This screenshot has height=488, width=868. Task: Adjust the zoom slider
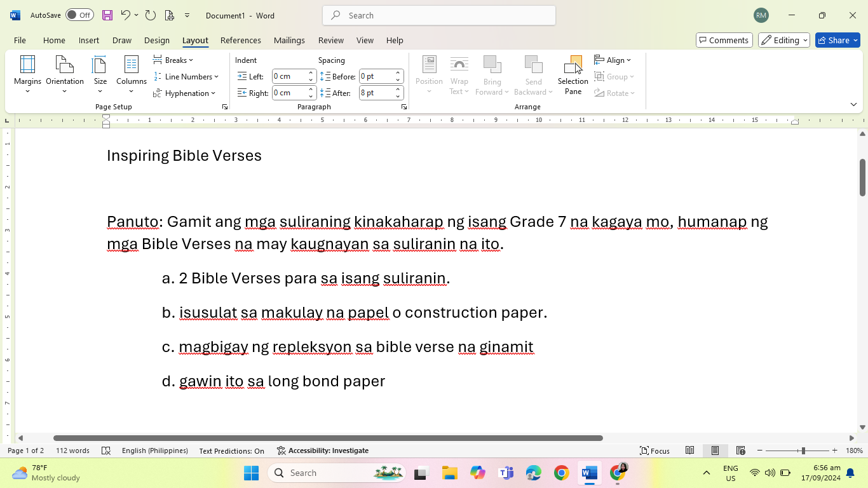803,451
